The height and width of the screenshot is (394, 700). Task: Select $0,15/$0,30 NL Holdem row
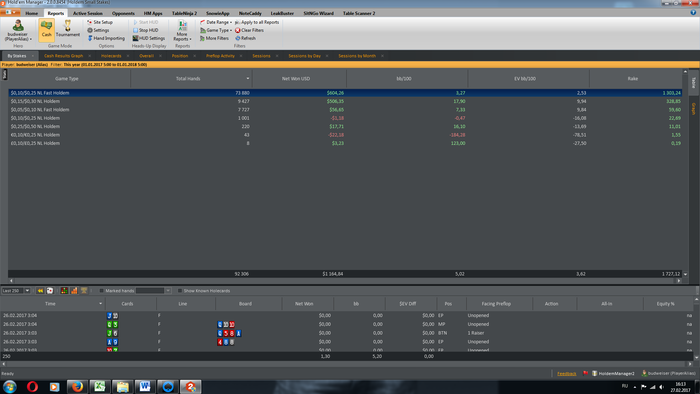345,101
